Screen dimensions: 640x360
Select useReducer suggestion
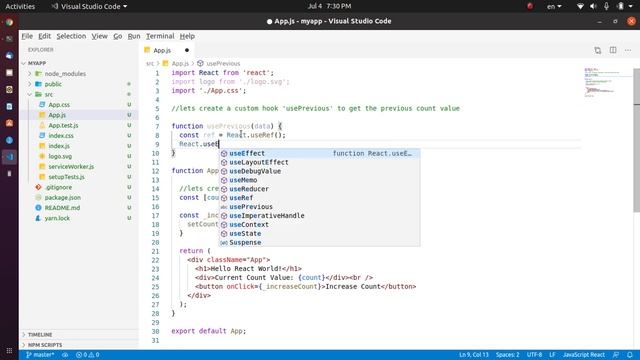pos(320,189)
